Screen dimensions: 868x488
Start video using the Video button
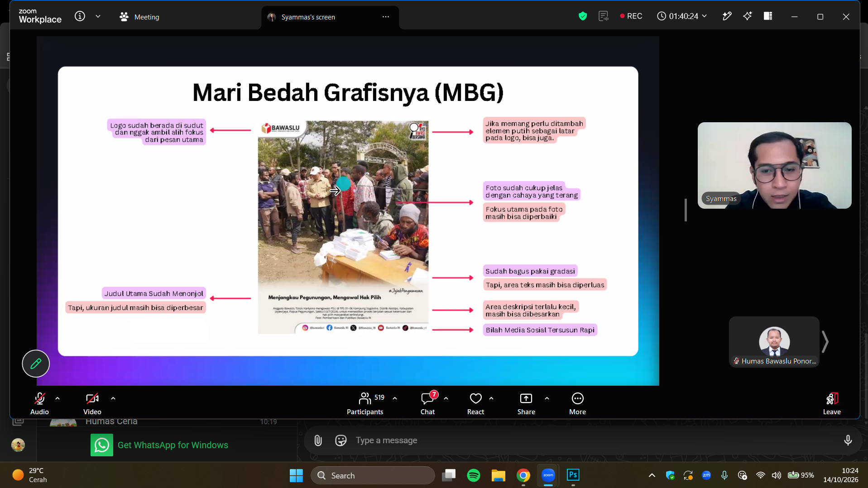point(92,403)
